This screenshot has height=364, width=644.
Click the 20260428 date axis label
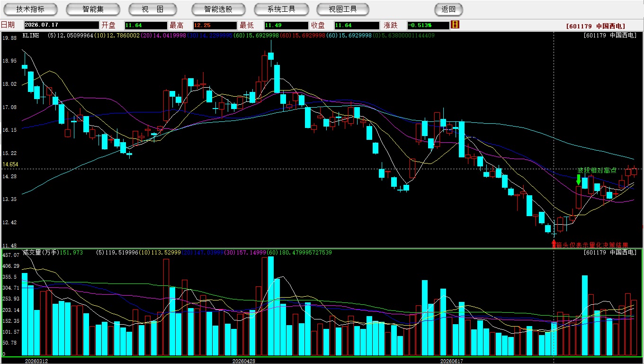244,361
